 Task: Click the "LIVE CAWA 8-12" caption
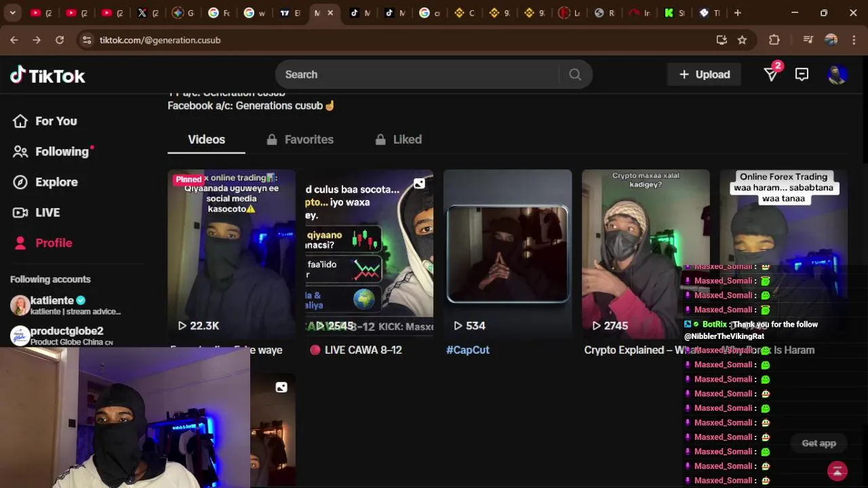coord(363,350)
